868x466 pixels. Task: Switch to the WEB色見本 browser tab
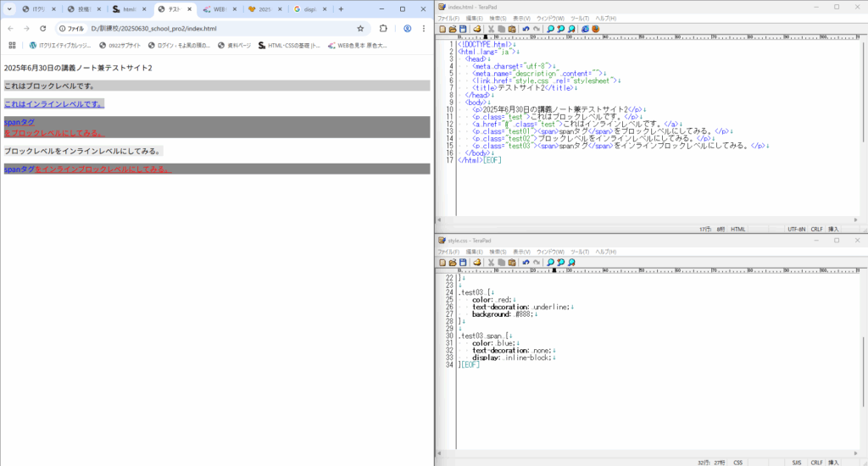pos(218,9)
